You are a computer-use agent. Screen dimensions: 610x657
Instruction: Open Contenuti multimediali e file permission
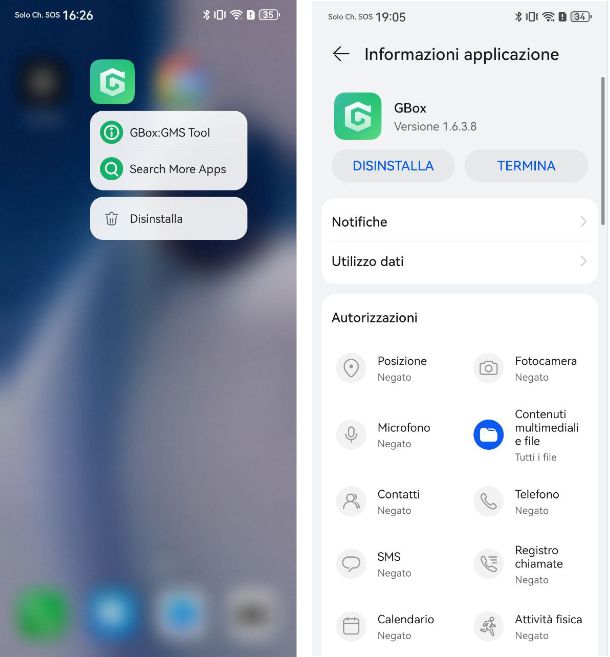tap(547, 428)
